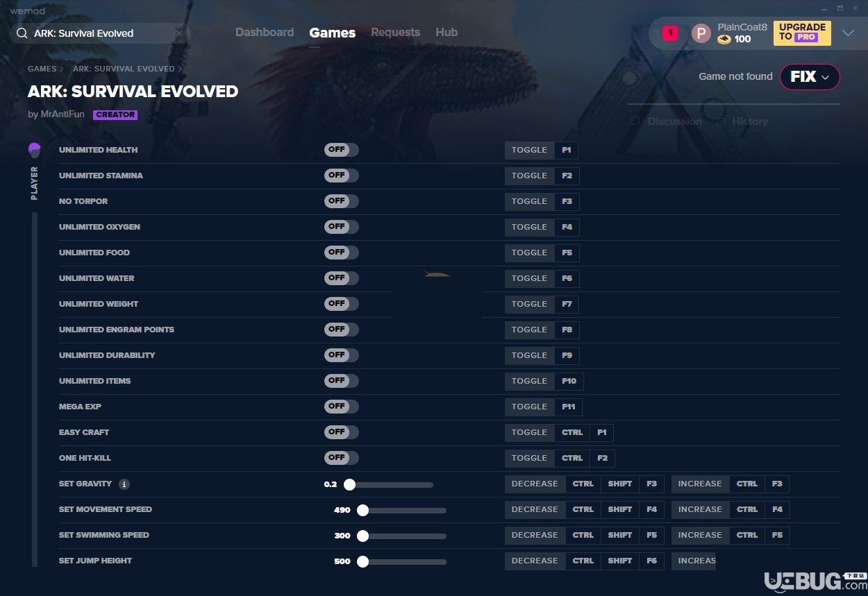Open the Discussion tab
This screenshot has height=596, width=868.
coord(667,121)
